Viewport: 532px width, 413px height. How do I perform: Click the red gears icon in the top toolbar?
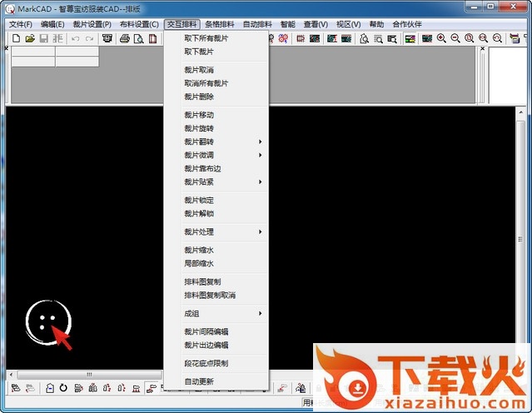click(x=283, y=38)
